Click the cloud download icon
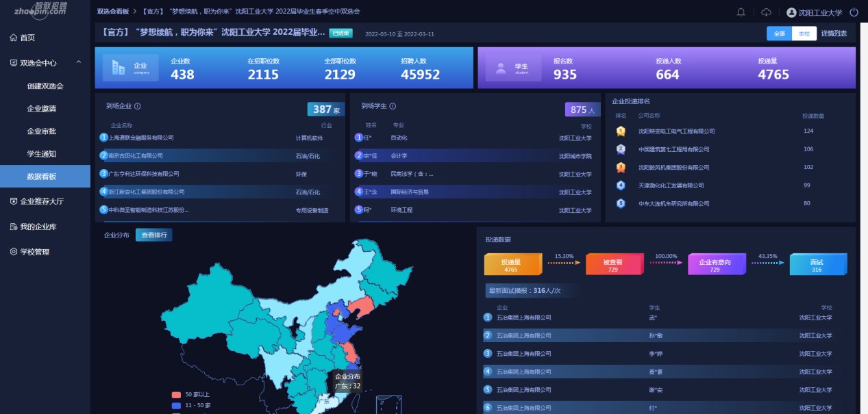 766,12
